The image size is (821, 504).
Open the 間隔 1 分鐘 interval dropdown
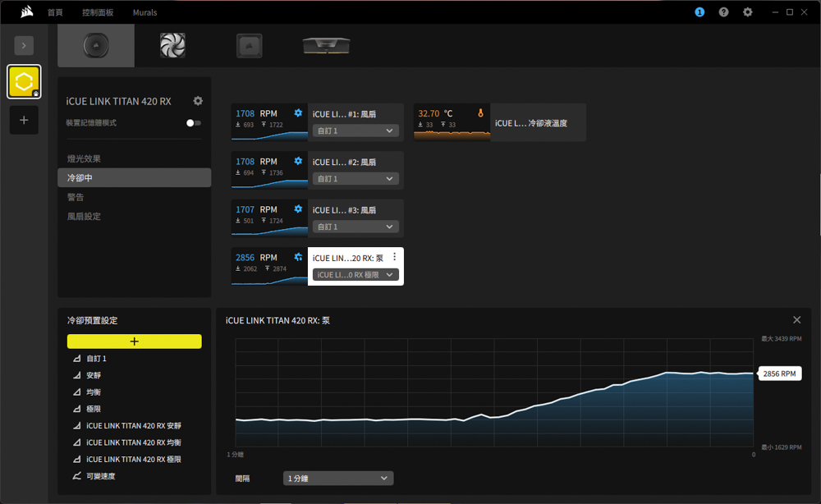tap(338, 479)
